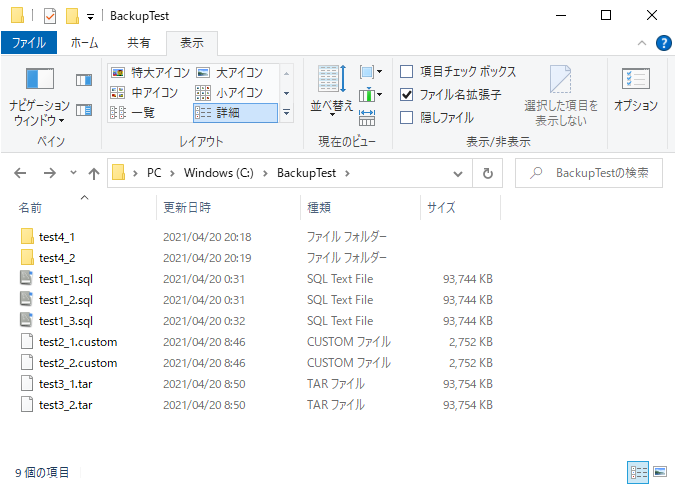This screenshot has height=485, width=676.
Task: Open the 並べ替え sort menu
Action: coord(332,91)
